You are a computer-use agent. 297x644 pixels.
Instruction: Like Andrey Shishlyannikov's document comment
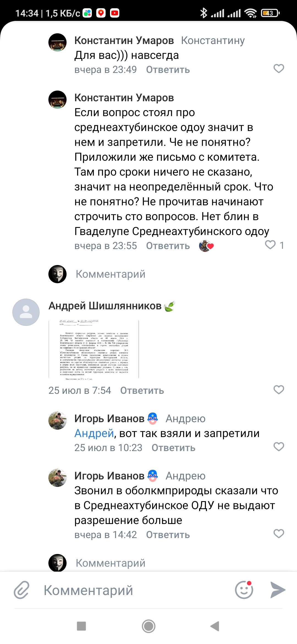pos(279,390)
